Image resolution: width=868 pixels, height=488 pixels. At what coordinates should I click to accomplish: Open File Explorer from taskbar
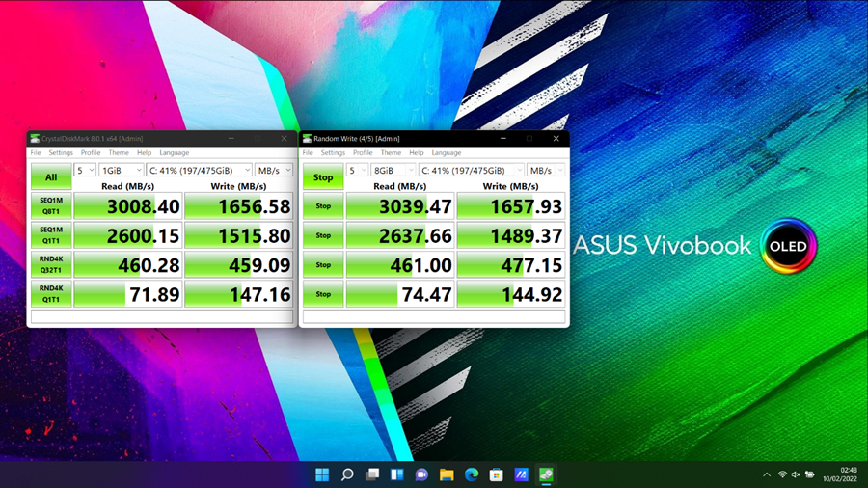pos(447,474)
